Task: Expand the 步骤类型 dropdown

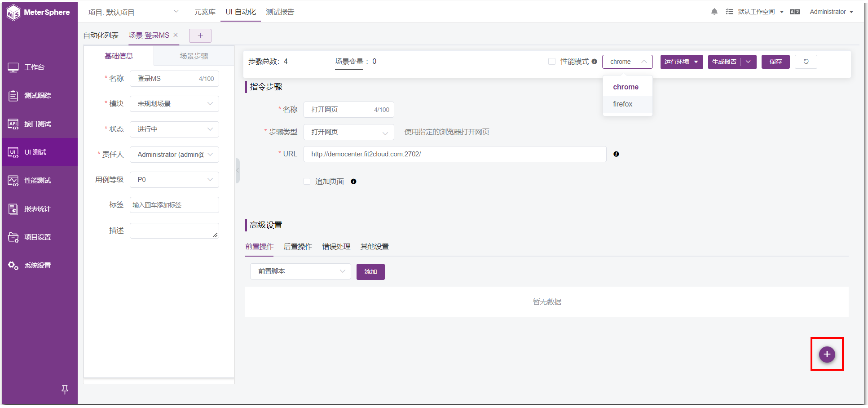Action: [x=349, y=132]
